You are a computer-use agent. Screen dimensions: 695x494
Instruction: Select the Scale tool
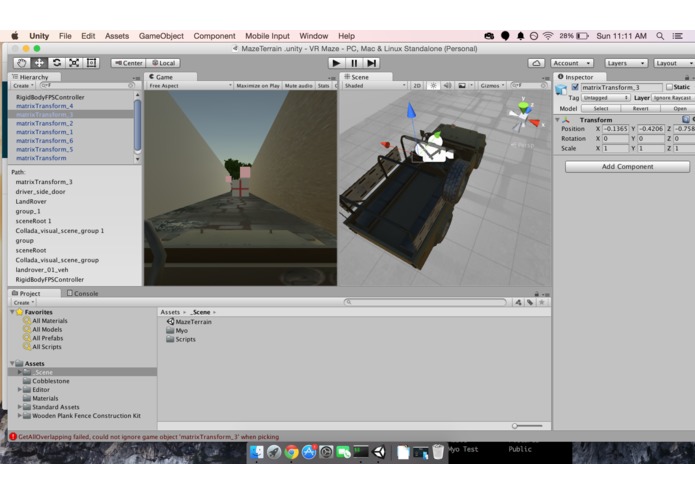pyautogui.click(x=74, y=63)
